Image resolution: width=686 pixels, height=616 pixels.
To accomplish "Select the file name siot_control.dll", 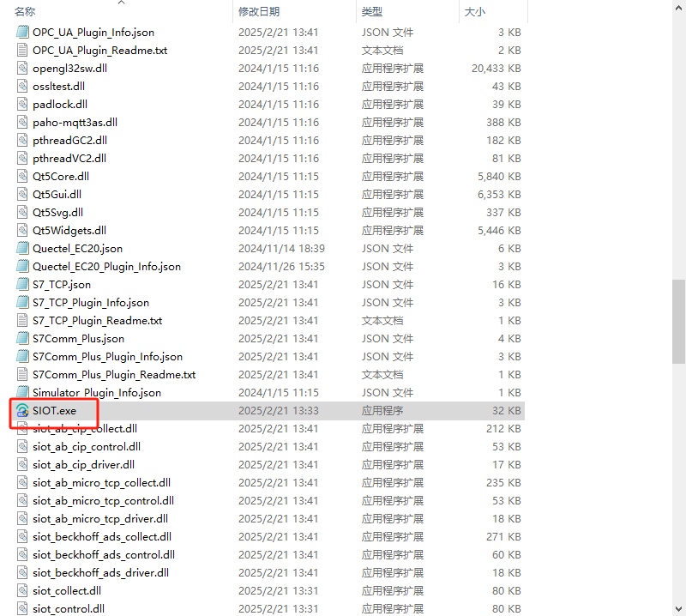I will [69, 608].
